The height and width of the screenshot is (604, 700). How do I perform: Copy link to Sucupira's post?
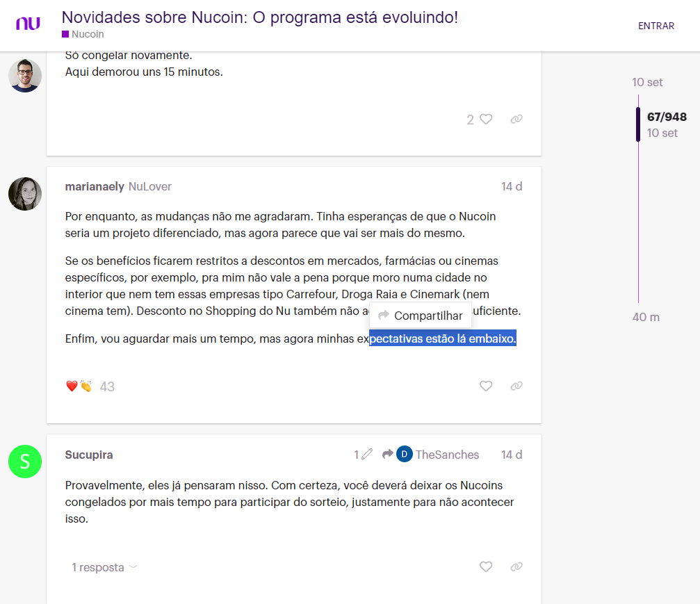pos(516,566)
